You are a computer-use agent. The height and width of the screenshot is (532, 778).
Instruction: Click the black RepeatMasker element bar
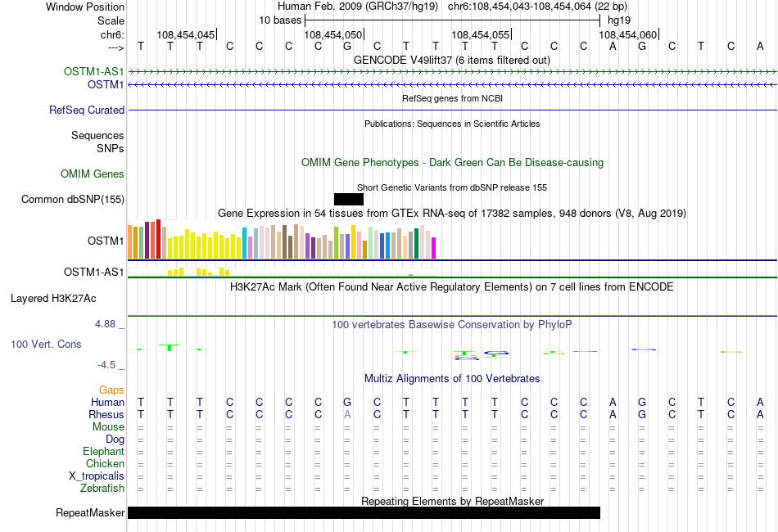coord(364,512)
